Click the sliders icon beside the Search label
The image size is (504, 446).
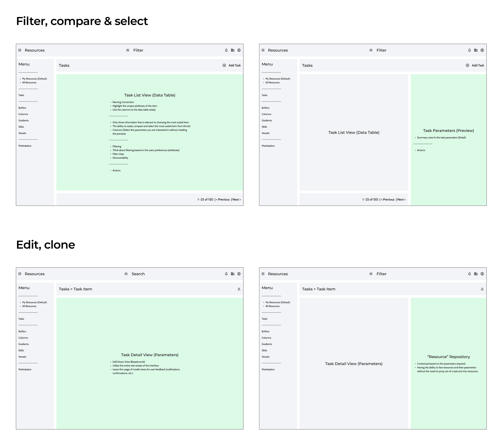tap(126, 274)
